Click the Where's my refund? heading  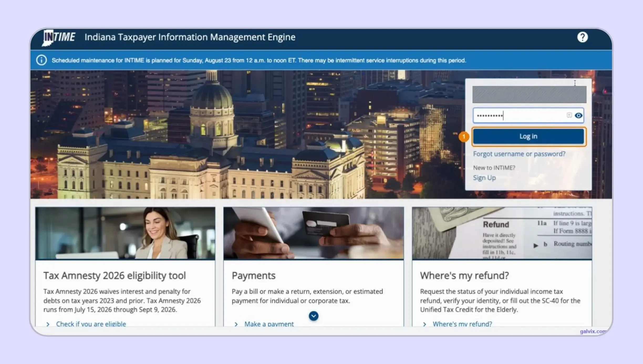click(464, 275)
